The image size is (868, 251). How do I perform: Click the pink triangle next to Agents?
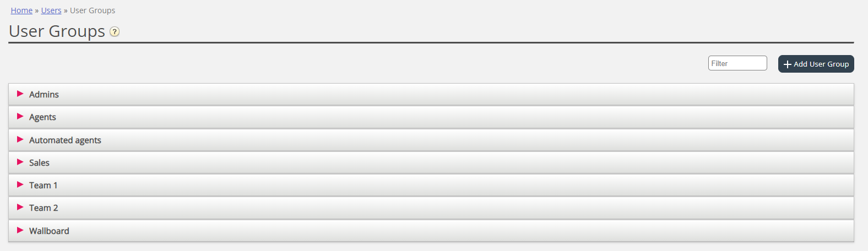coord(20,117)
